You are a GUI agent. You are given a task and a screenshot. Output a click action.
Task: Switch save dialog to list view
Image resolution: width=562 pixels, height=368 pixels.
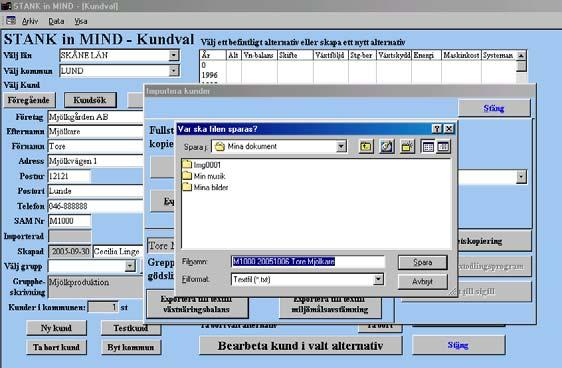(428, 146)
